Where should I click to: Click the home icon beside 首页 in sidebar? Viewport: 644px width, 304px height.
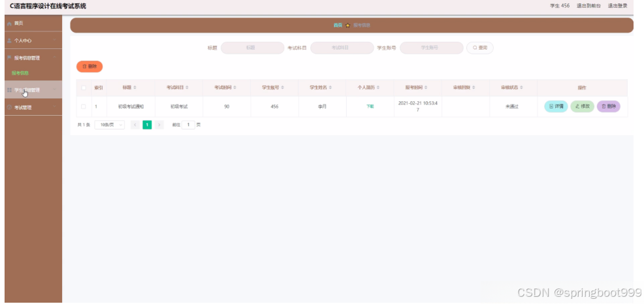[9, 24]
